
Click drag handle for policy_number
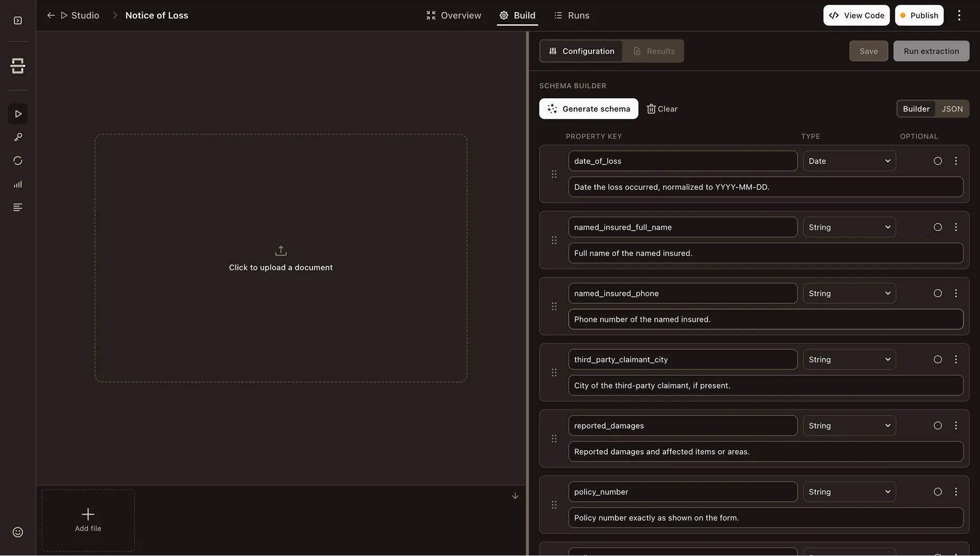tap(554, 505)
